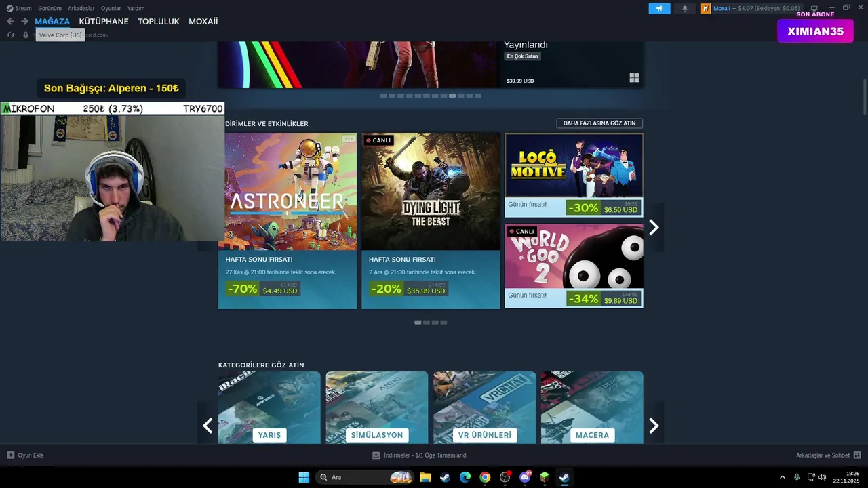Open Microsoft Edge from taskbar

(465, 477)
